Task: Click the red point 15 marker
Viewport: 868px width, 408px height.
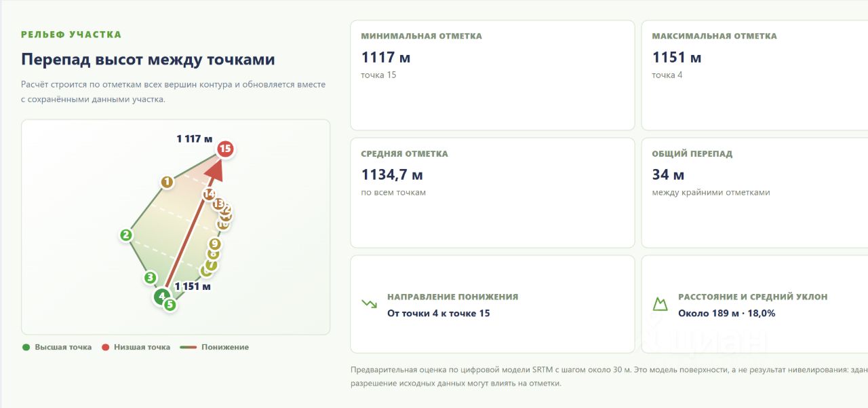Action: tap(225, 149)
